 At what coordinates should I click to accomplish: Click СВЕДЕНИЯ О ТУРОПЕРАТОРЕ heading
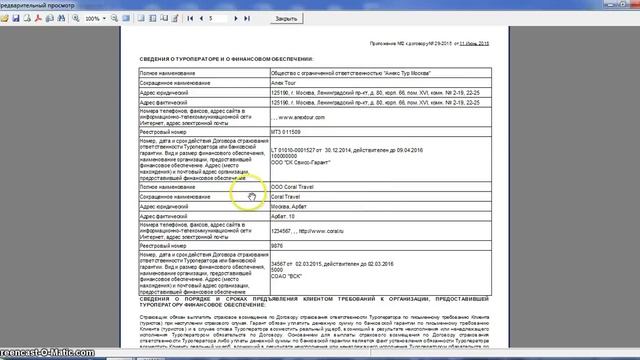click(226, 59)
